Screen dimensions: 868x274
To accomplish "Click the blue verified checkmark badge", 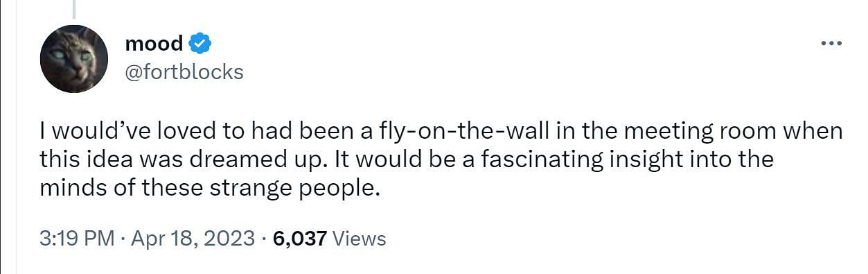I will 200,44.
